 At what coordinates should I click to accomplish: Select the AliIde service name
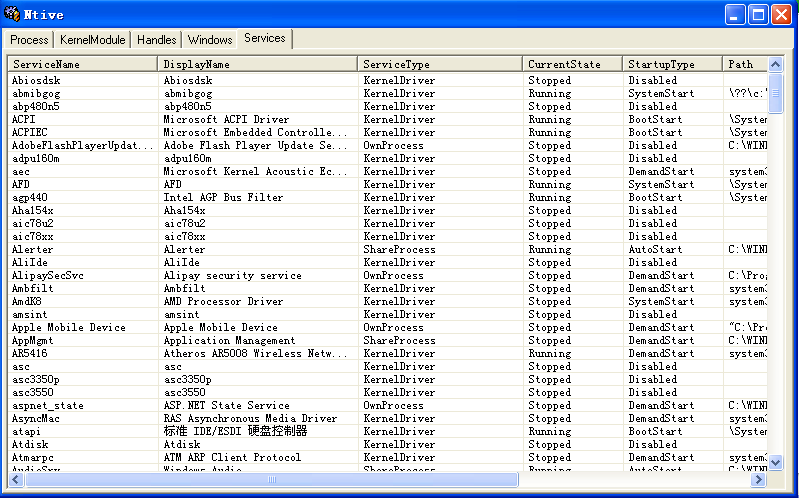point(30,262)
